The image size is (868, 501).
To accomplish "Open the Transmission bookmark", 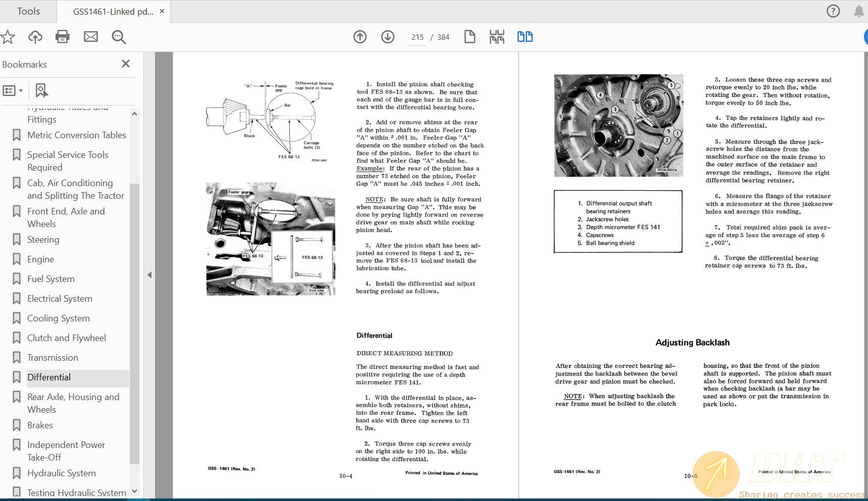I will click(x=53, y=358).
